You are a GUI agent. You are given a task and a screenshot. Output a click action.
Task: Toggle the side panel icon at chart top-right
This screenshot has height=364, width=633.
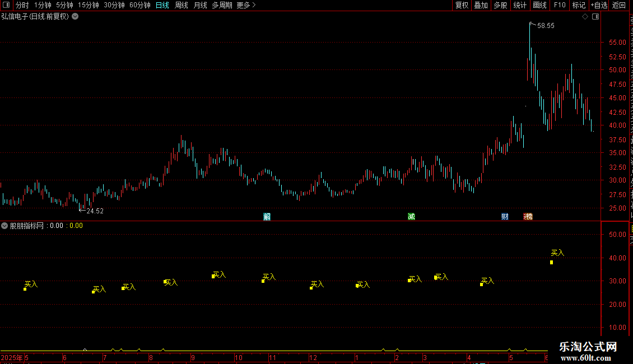coord(595,17)
